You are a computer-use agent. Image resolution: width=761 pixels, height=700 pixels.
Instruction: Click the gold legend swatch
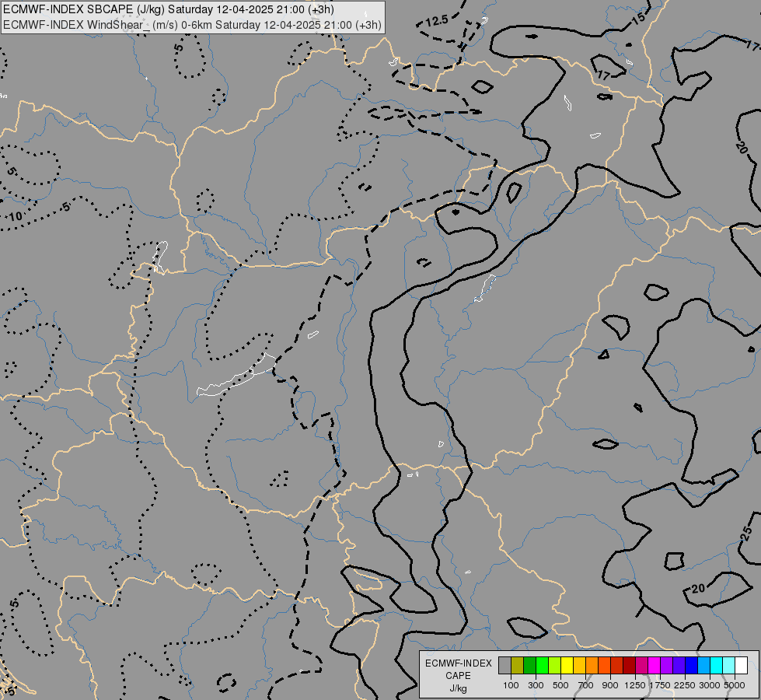(x=579, y=665)
